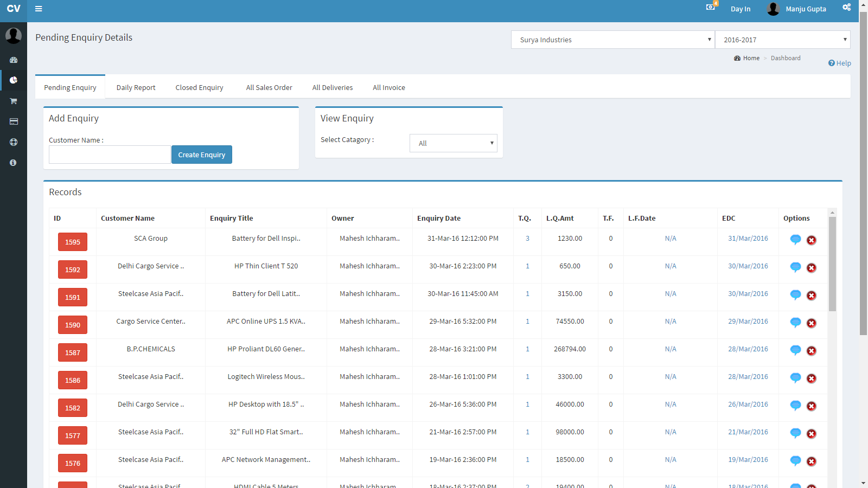Screen dimensions: 868x488
Task: Open the sidebar pie chart icon
Action: (14, 80)
